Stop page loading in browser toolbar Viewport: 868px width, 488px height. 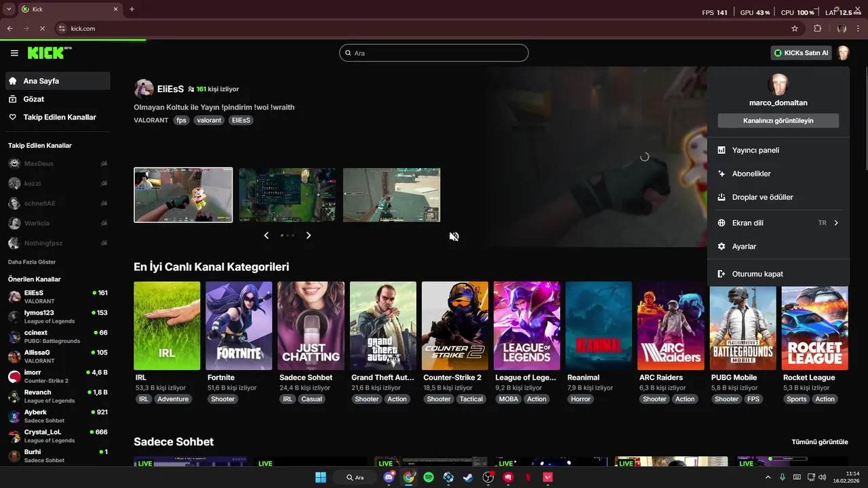tap(42, 28)
